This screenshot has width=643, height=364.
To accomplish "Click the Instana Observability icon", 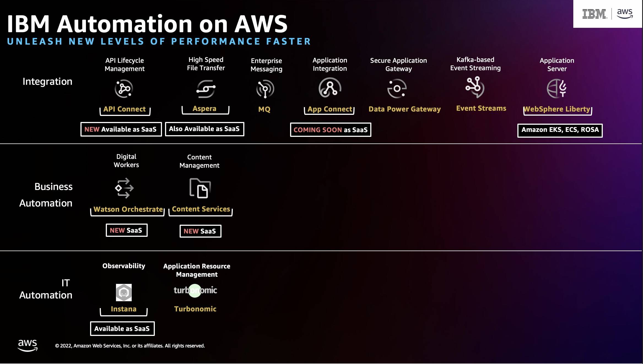I will point(124,293).
